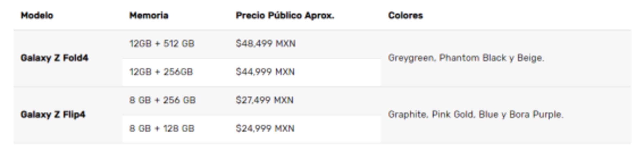644x168 pixels.
Task: Click the 12GB + 512 GB memory cell
Action: point(162,44)
